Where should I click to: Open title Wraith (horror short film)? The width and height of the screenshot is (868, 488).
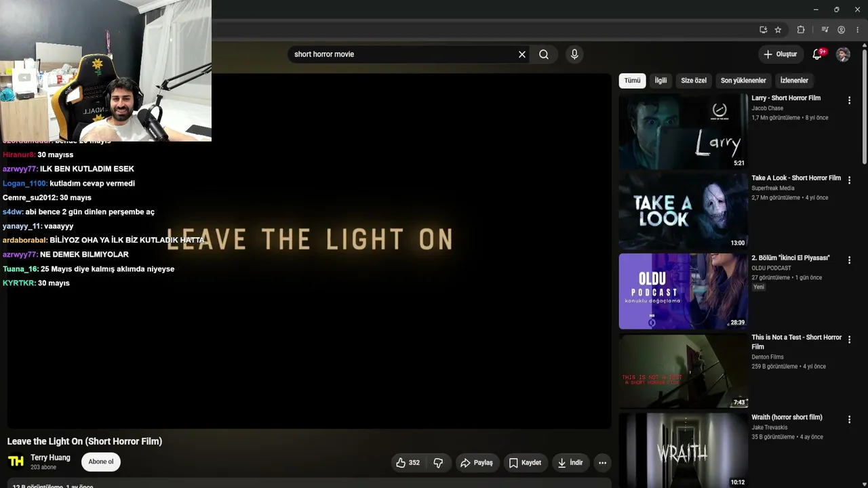(787, 418)
